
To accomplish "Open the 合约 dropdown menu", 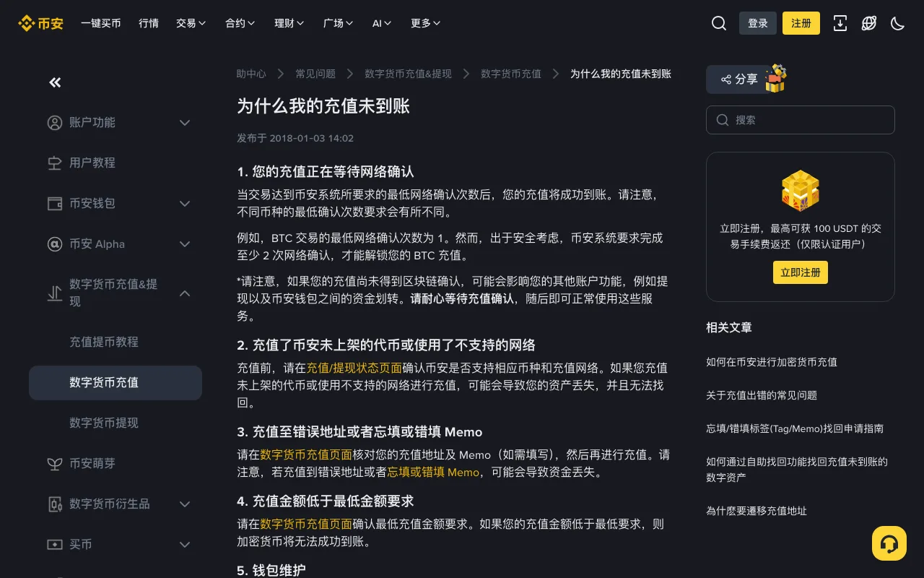I will [240, 23].
